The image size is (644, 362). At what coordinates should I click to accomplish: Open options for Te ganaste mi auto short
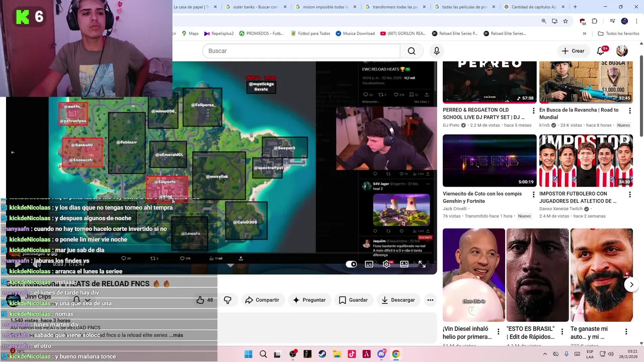(626, 332)
